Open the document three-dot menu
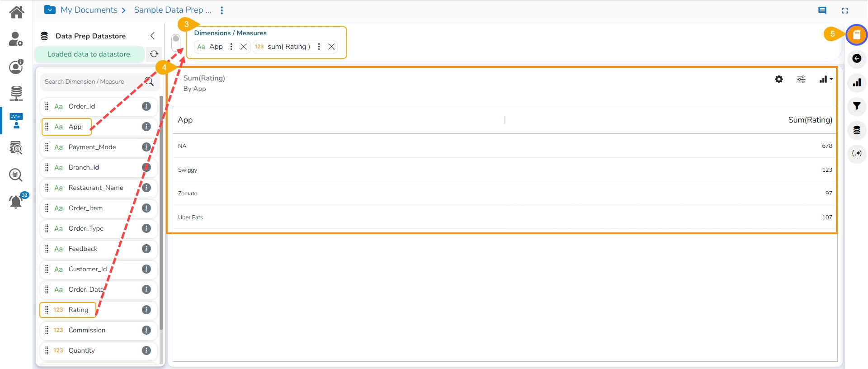Screen dimensions: 868x369 (x=222, y=10)
